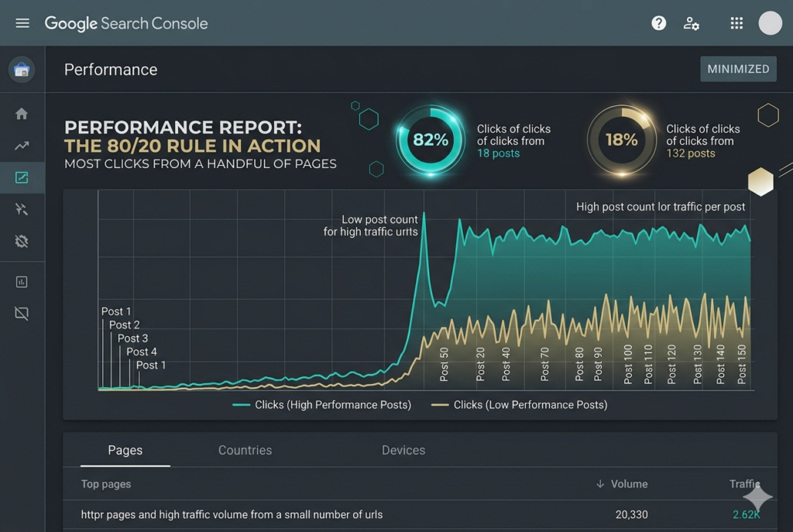Viewport: 793px width, 532px height.
Task: Toggle Clicks (High Performance Posts) legend
Action: coord(321,405)
